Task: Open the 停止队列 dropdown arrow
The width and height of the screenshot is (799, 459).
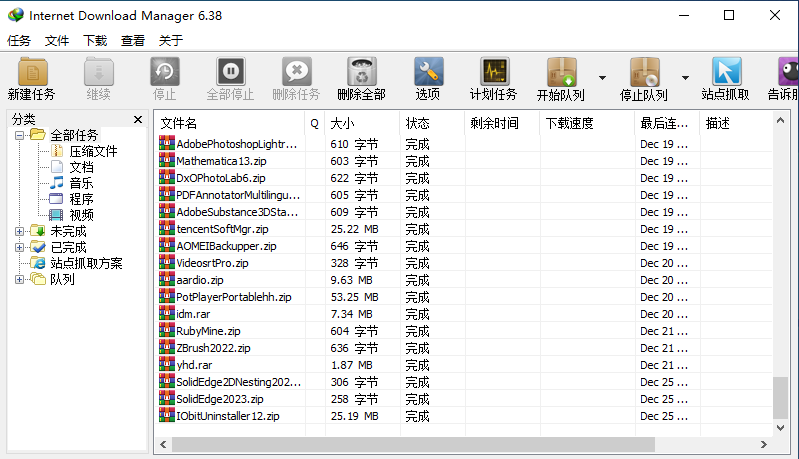Action: pos(685,77)
